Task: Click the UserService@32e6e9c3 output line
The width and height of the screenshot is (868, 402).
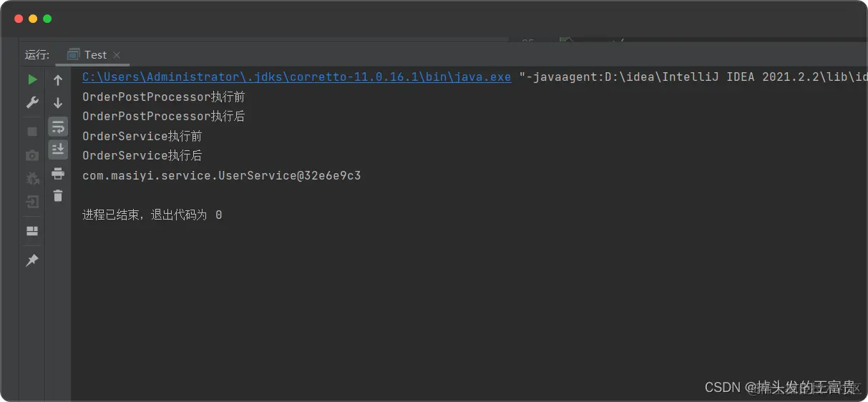Action: click(x=222, y=175)
